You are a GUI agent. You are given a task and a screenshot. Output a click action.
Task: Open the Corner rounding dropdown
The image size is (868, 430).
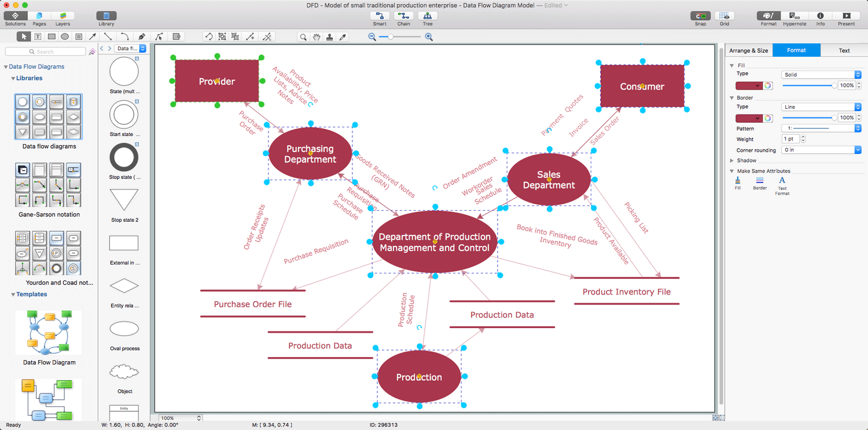pyautogui.click(x=821, y=150)
